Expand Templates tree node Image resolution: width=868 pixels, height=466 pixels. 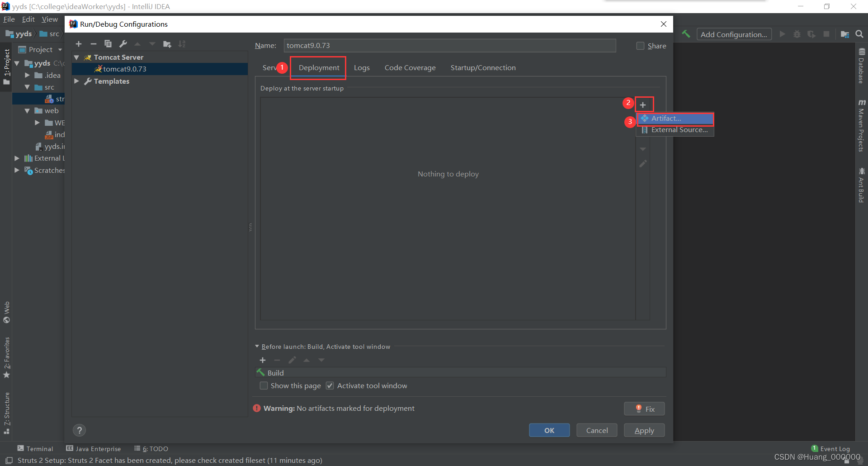pos(77,81)
